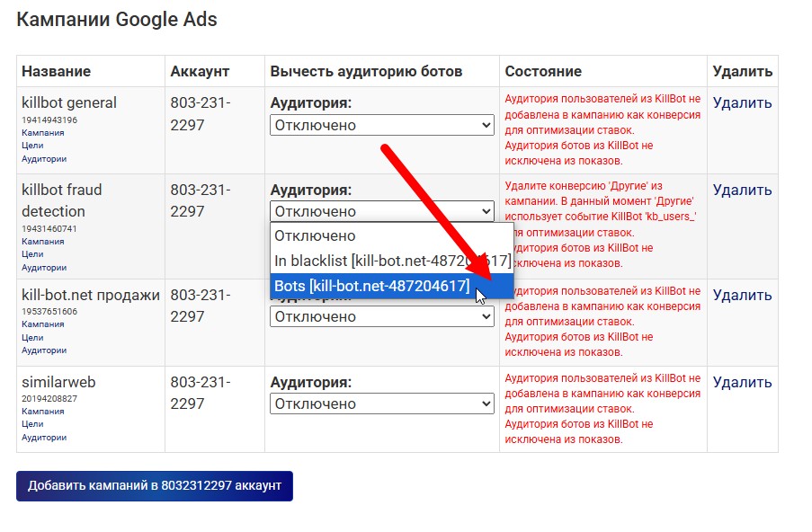The height and width of the screenshot is (532, 812).
Task: Click campaign ID 20194208827
Action: coord(49,398)
